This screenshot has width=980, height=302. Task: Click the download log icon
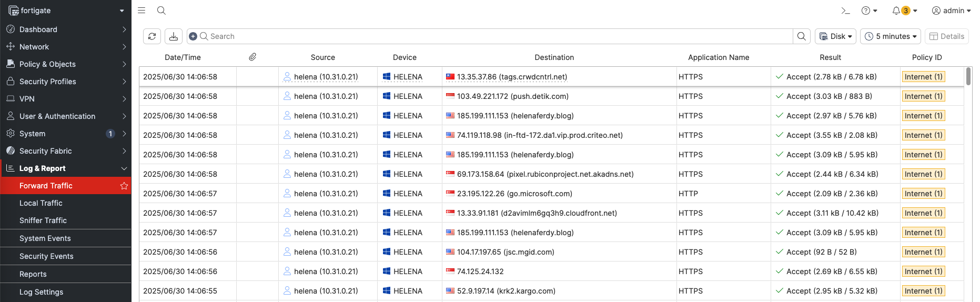click(x=174, y=36)
